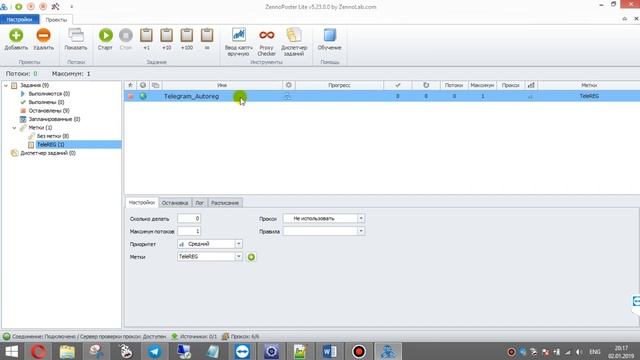Add one run with the +1 clipboard icon

coord(146,36)
